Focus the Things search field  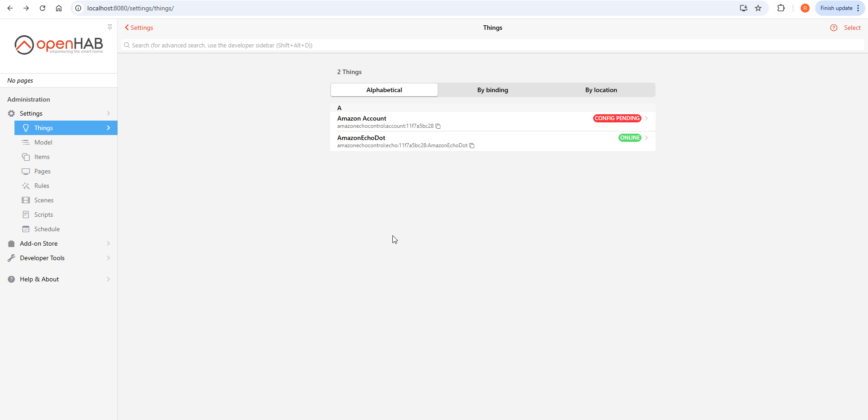click(x=493, y=45)
